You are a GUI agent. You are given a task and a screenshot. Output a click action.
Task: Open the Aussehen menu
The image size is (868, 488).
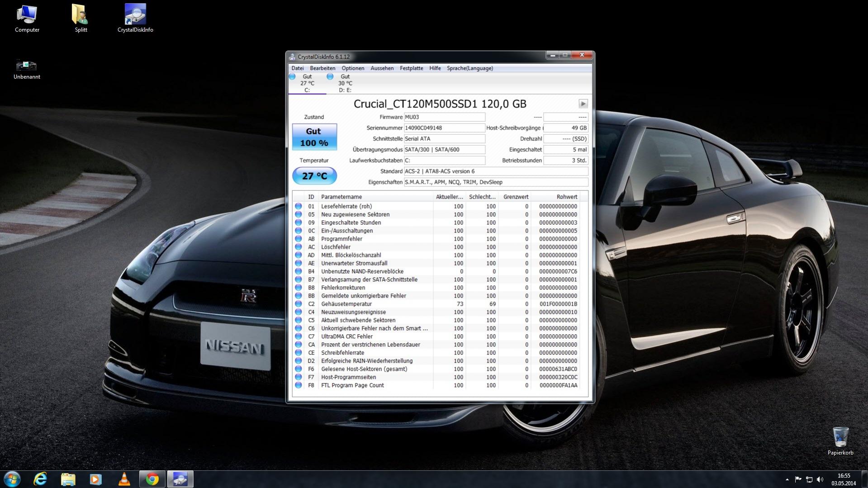point(382,68)
